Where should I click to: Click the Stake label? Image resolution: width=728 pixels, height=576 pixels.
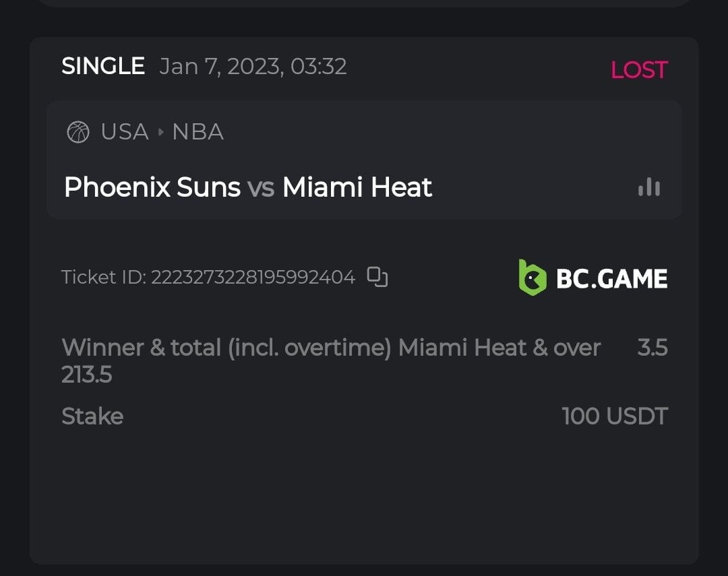(92, 416)
